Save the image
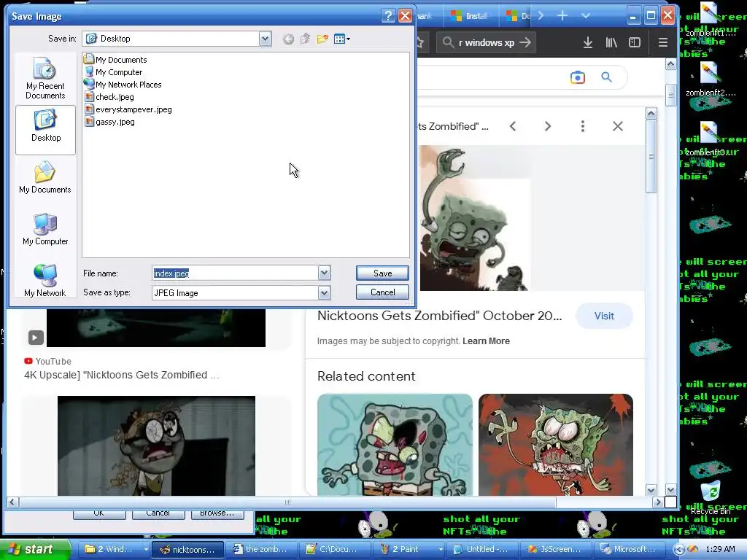This screenshot has width=747, height=560. (x=382, y=273)
